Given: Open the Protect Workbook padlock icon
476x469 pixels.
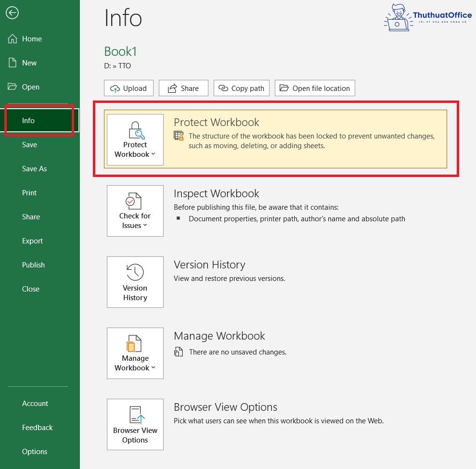Looking at the screenshot, I should point(135,130).
